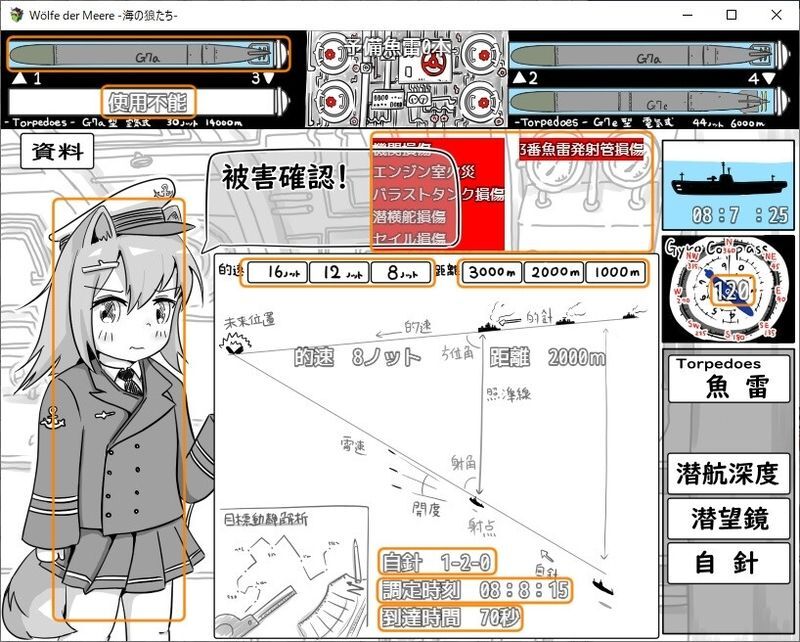The image size is (800, 642).
Task: Select the G7e torpedo in tube 4
Action: (652, 101)
